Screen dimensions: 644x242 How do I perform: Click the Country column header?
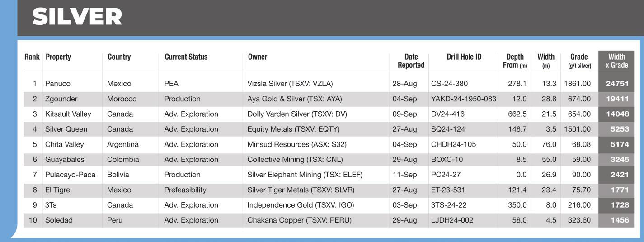point(119,57)
